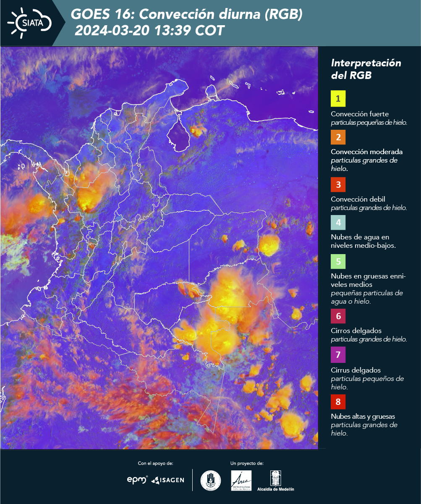Select pale teal swatch number 4

[338, 222]
